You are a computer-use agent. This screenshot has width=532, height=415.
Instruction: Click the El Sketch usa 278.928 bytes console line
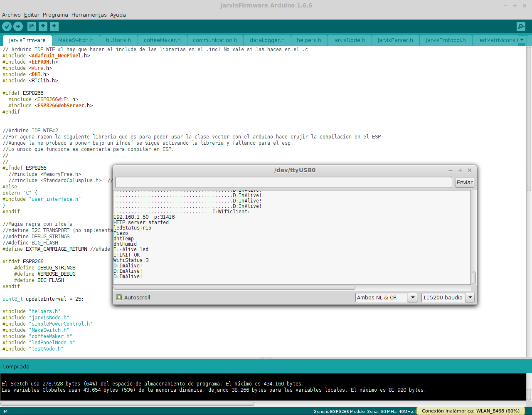[x=153, y=384]
